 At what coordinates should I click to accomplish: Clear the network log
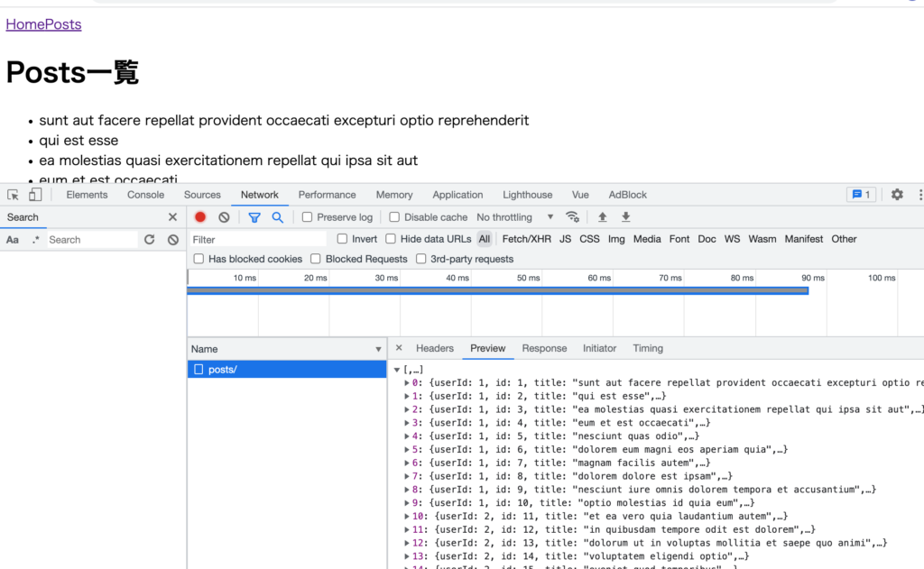[x=224, y=217]
